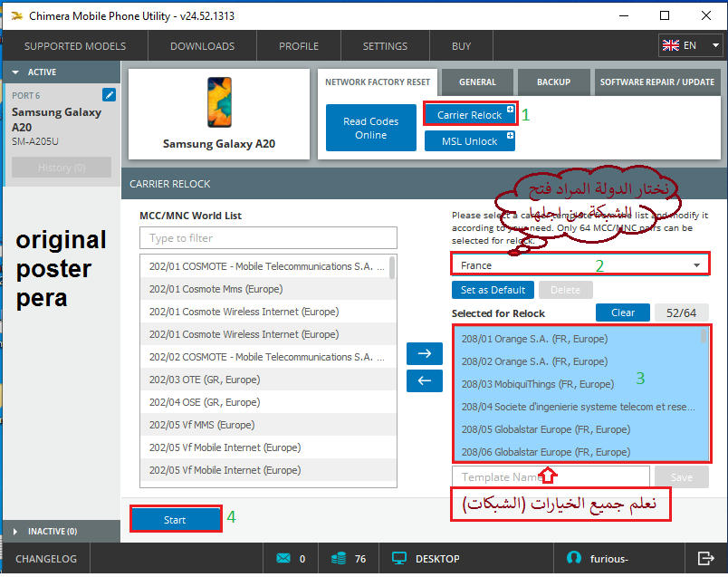The width and height of the screenshot is (728, 577).
Task: Click the DESKTOP monitor icon
Action: pyautogui.click(x=399, y=559)
